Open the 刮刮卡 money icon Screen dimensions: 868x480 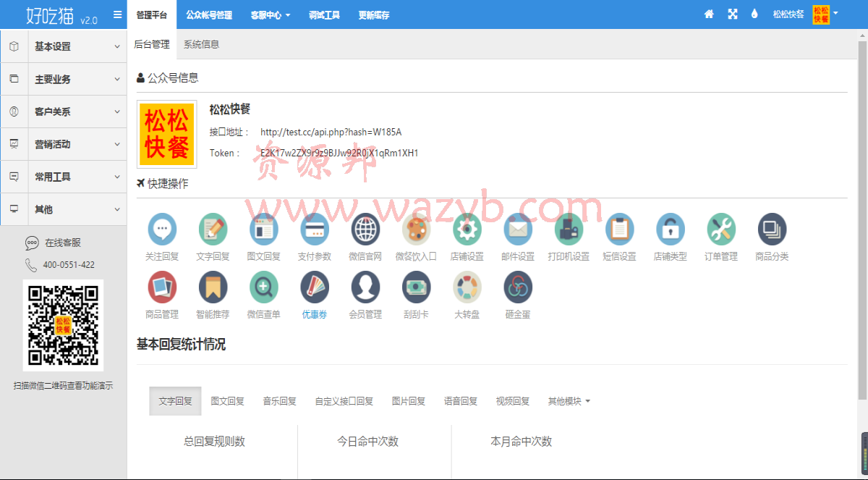tap(416, 287)
